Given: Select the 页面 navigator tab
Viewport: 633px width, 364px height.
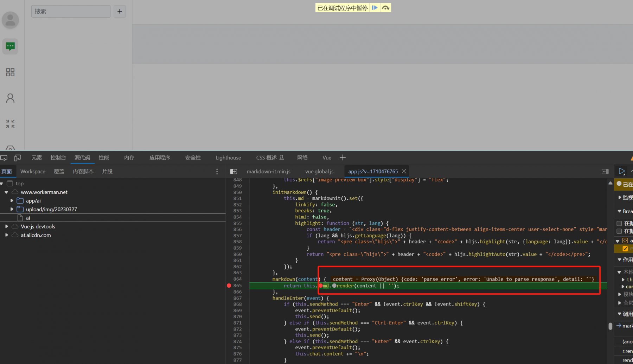Looking at the screenshot, I should click(7, 171).
